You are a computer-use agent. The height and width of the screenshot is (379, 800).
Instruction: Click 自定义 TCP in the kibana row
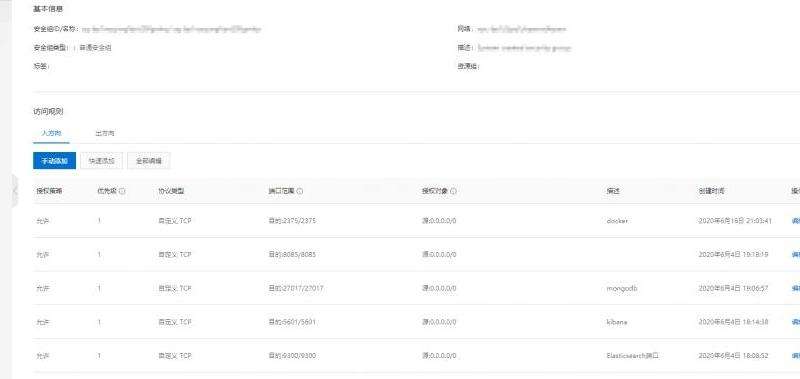coord(174,322)
